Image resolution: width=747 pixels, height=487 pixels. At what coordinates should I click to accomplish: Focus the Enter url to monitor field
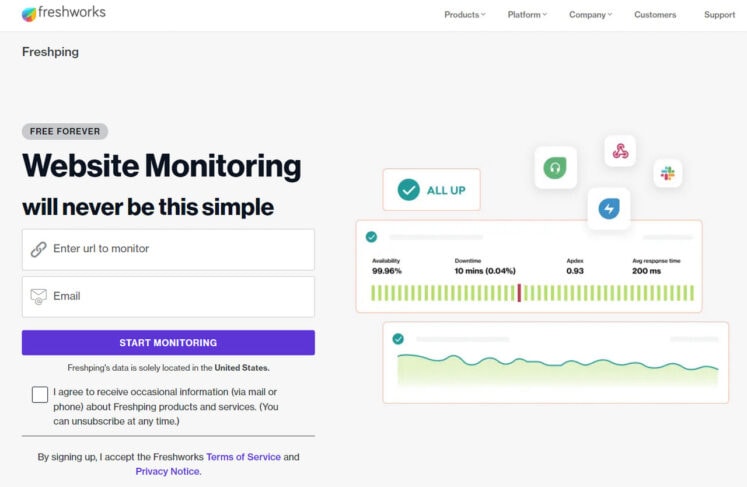pyautogui.click(x=180, y=249)
